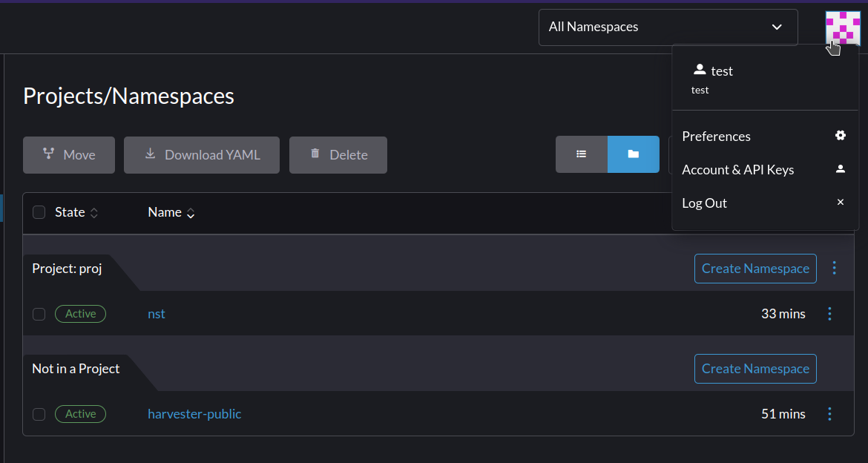
Task: Open Preferences via the gear icon
Action: point(840,135)
